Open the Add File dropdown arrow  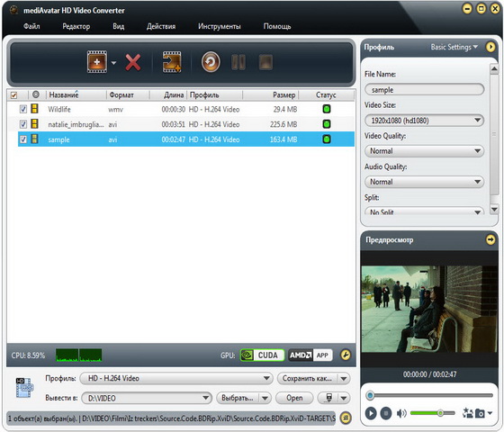(x=113, y=63)
